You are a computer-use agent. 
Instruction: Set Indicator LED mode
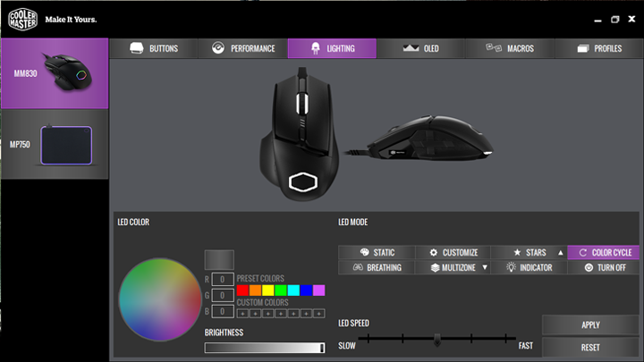529,267
